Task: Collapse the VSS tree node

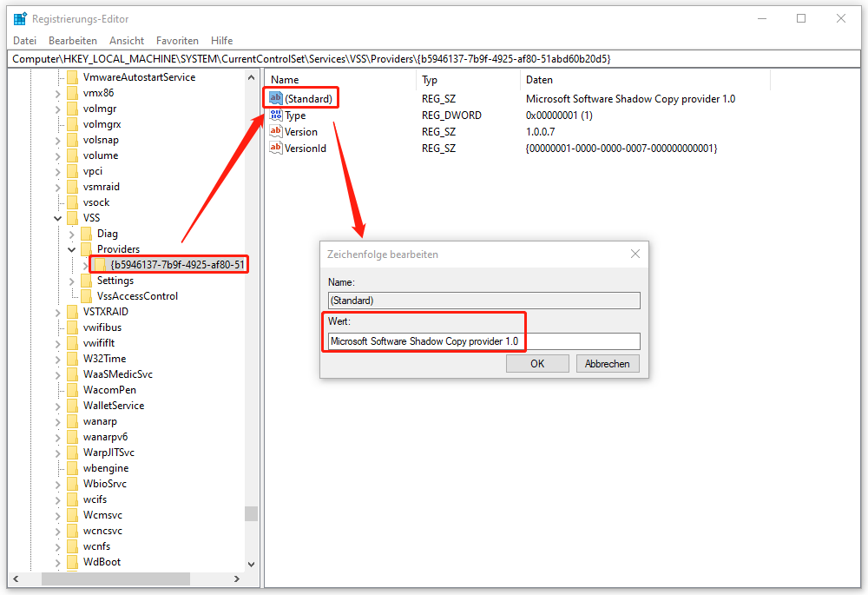Action: (57, 218)
